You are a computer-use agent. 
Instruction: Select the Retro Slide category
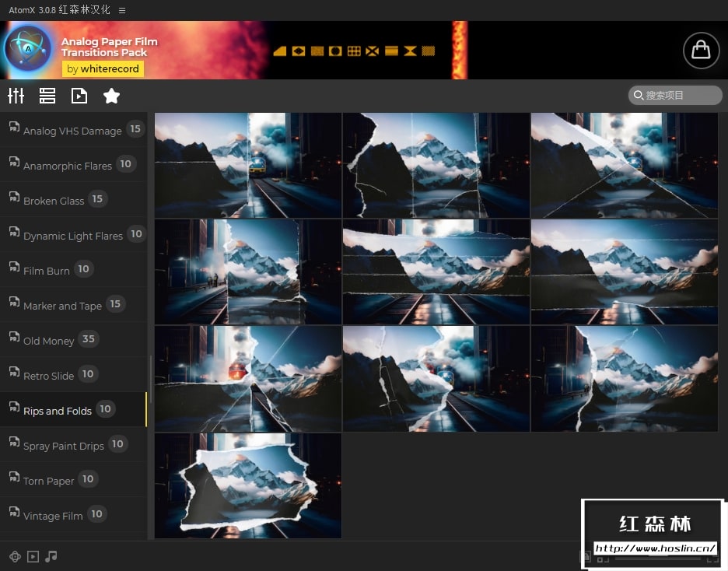73,375
